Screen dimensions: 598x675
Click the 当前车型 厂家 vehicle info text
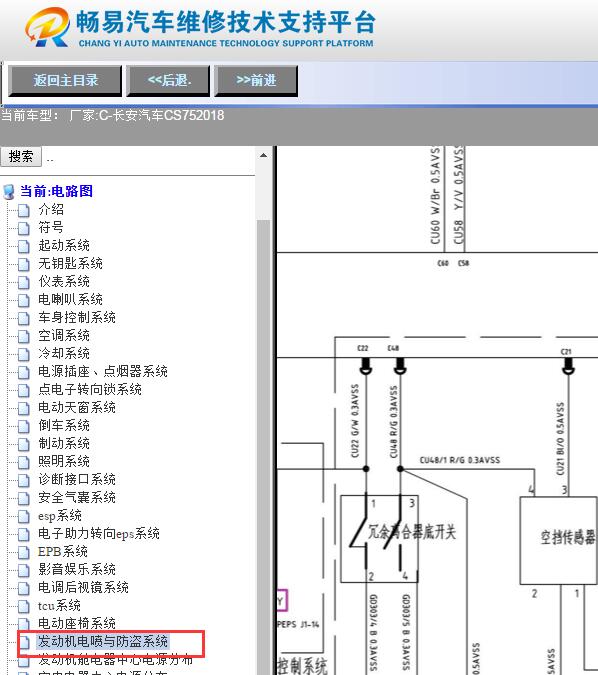pyautogui.click(x=112, y=115)
